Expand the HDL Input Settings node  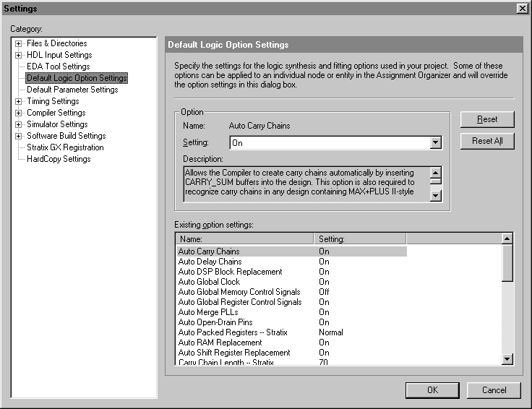tap(18, 55)
